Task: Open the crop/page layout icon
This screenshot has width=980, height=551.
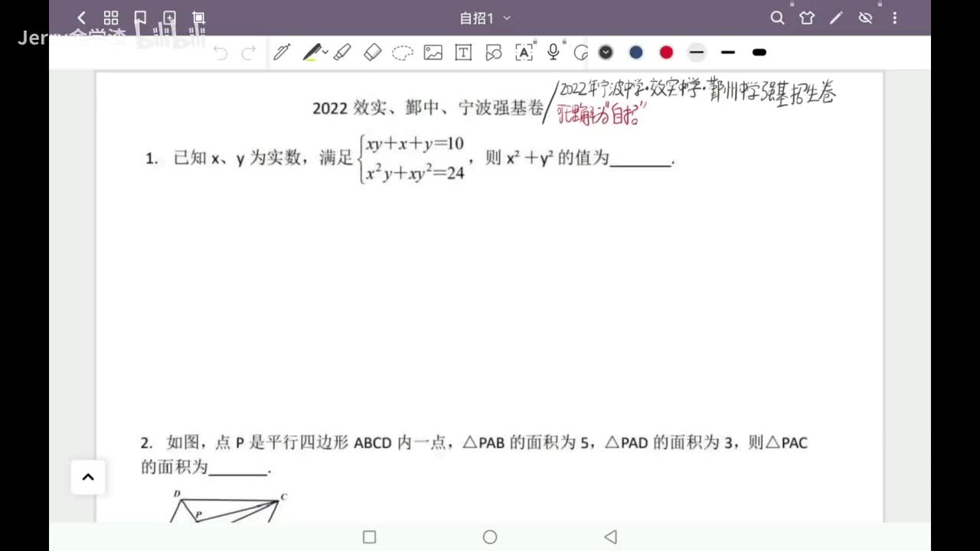Action: (x=199, y=18)
